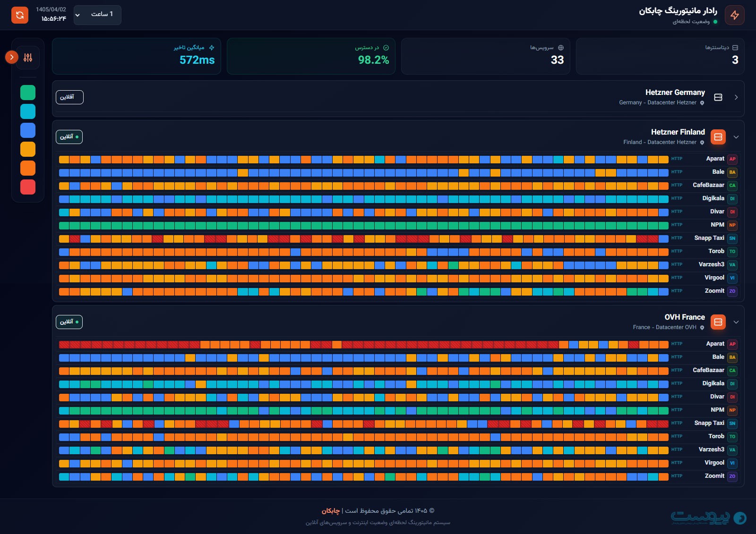Viewport: 756px width, 534px height.
Task: Click the 'رادار مانیتورینگ چابکان' page title
Action: [678, 11]
